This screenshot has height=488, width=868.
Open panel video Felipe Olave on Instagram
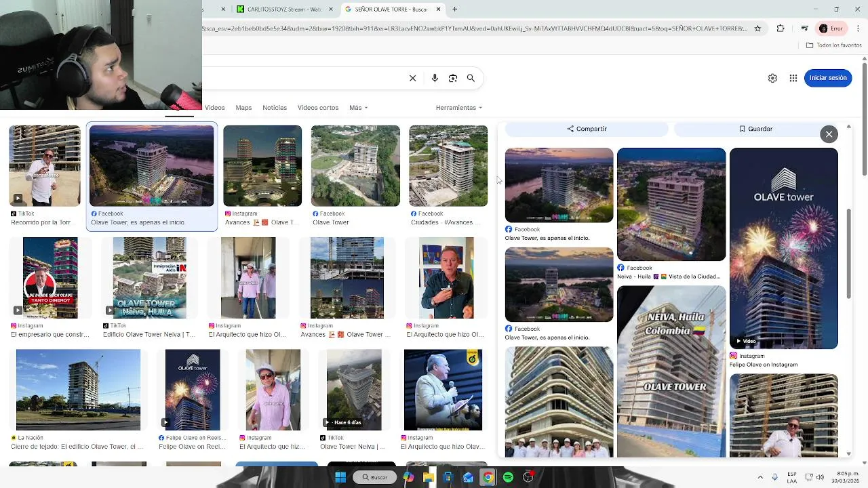[x=784, y=248]
